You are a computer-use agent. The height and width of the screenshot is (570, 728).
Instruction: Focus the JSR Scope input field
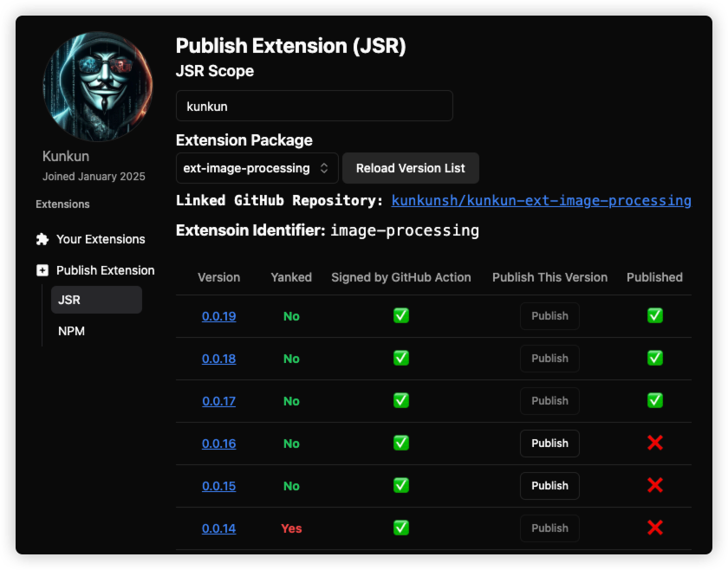click(x=314, y=107)
